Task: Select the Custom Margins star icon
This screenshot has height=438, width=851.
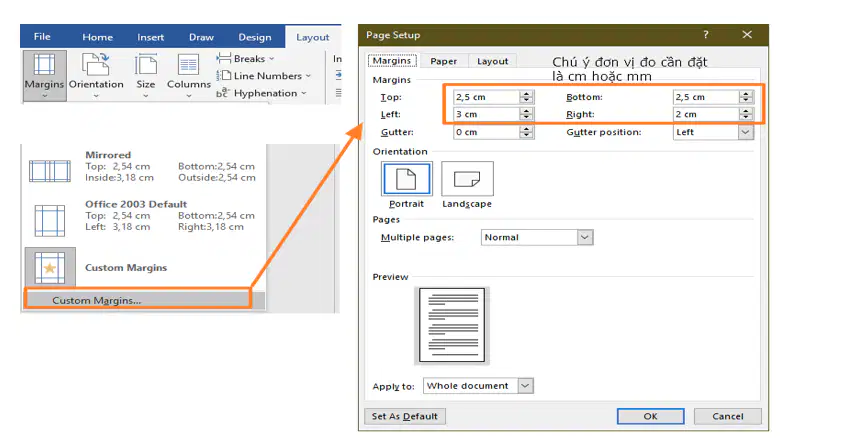Action: click(x=50, y=268)
